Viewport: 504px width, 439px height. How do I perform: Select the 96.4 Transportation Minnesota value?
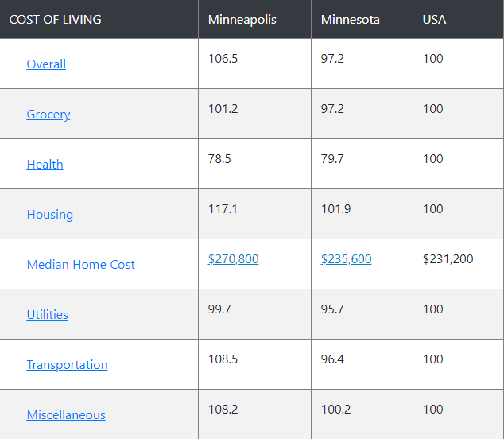pos(332,359)
